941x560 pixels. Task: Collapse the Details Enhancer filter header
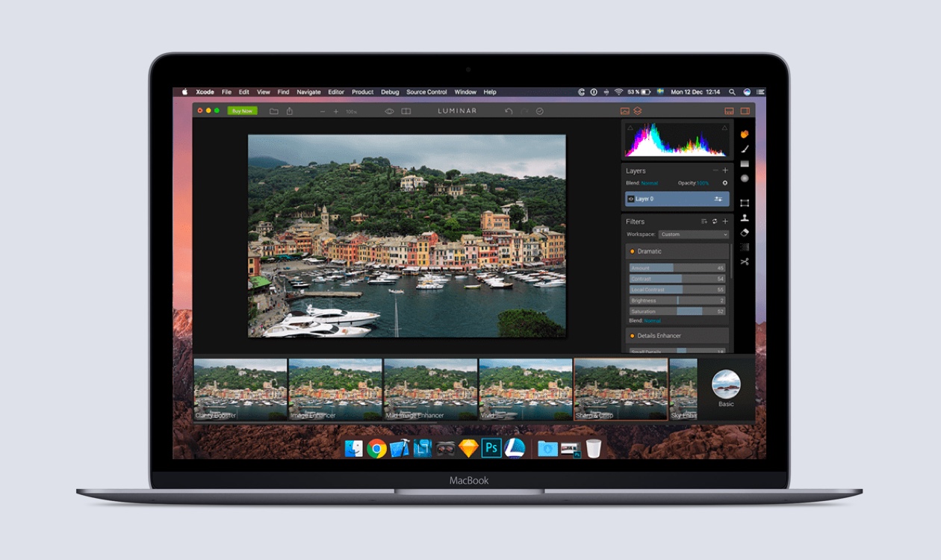[x=677, y=336]
